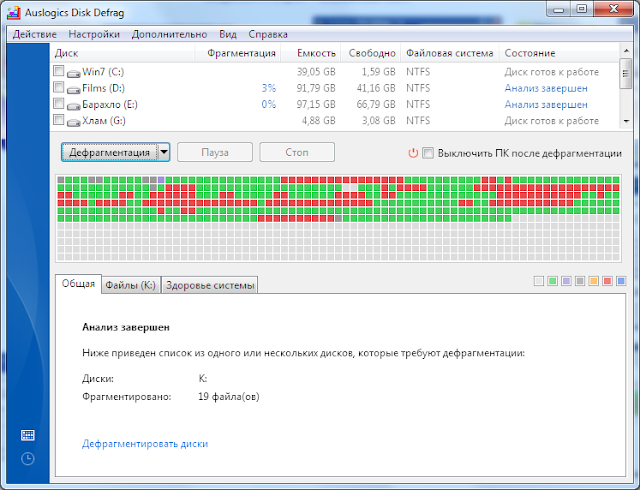This screenshot has width=640, height=490.
Task: Select the Films (D:) row name
Action: (103, 88)
